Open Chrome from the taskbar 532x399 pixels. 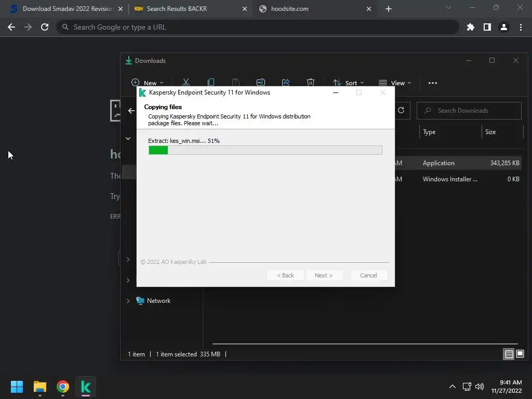63,387
